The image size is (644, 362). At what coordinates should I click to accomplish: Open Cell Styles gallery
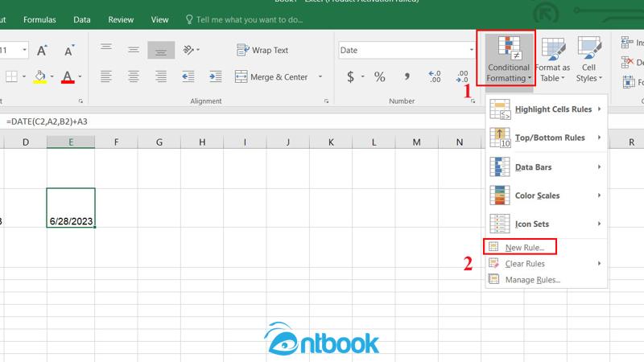[589, 59]
